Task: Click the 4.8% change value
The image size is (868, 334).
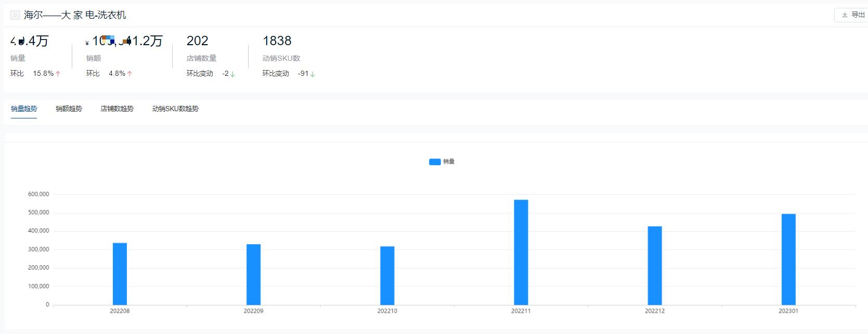Action: pos(117,74)
